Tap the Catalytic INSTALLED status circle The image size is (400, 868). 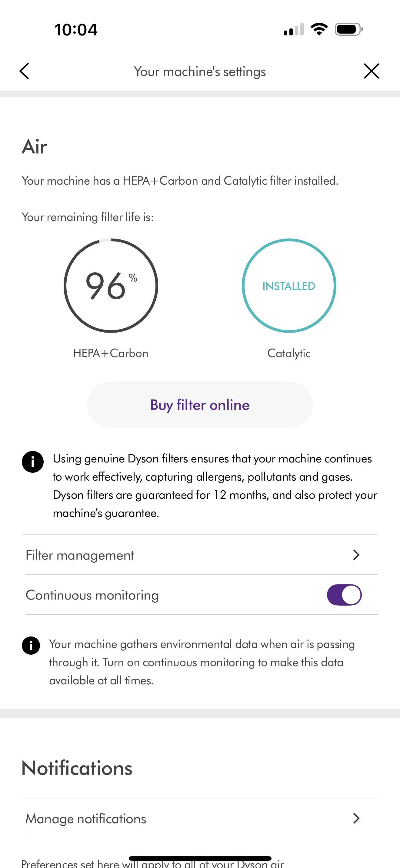(x=289, y=286)
